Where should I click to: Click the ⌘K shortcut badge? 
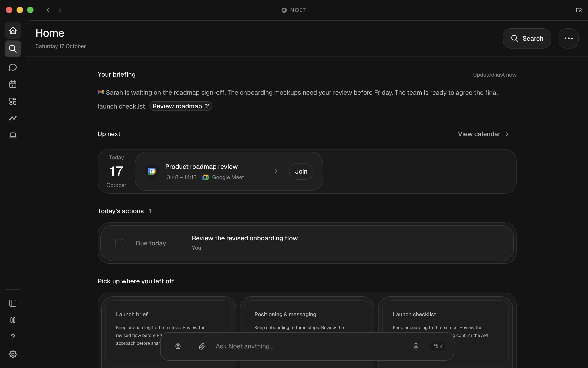pos(438,346)
